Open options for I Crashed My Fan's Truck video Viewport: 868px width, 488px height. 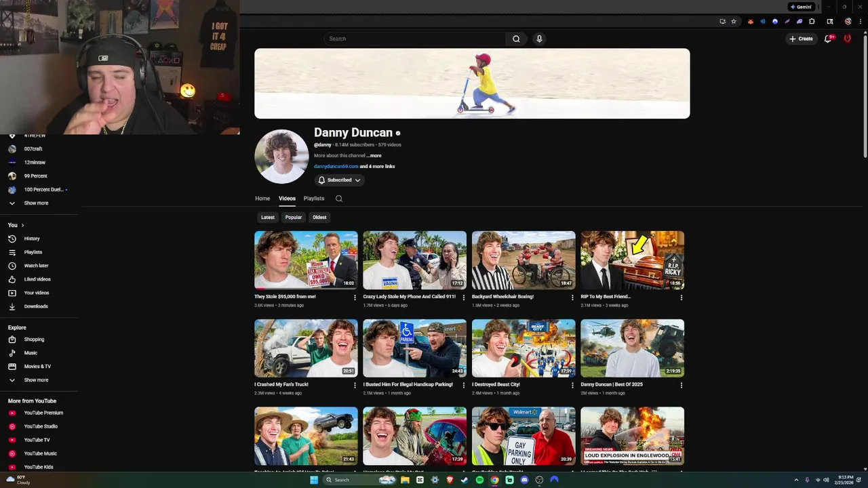coord(355,386)
